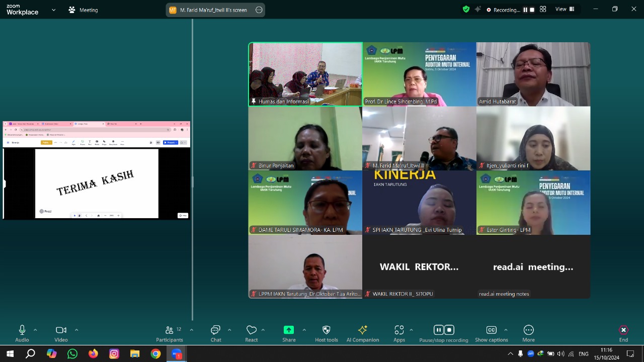Select Amid Hutabarat video tile
This screenshot has height=362, width=644.
coord(533,74)
